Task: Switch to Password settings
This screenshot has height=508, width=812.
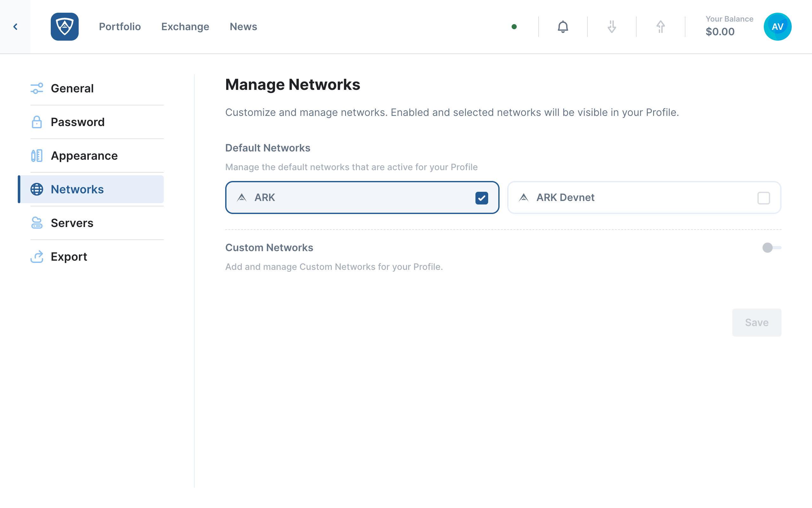Action: 97,122
